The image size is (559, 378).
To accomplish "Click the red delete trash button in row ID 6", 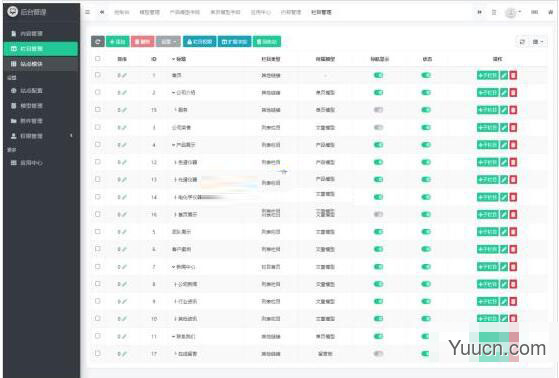I will 513,249.
